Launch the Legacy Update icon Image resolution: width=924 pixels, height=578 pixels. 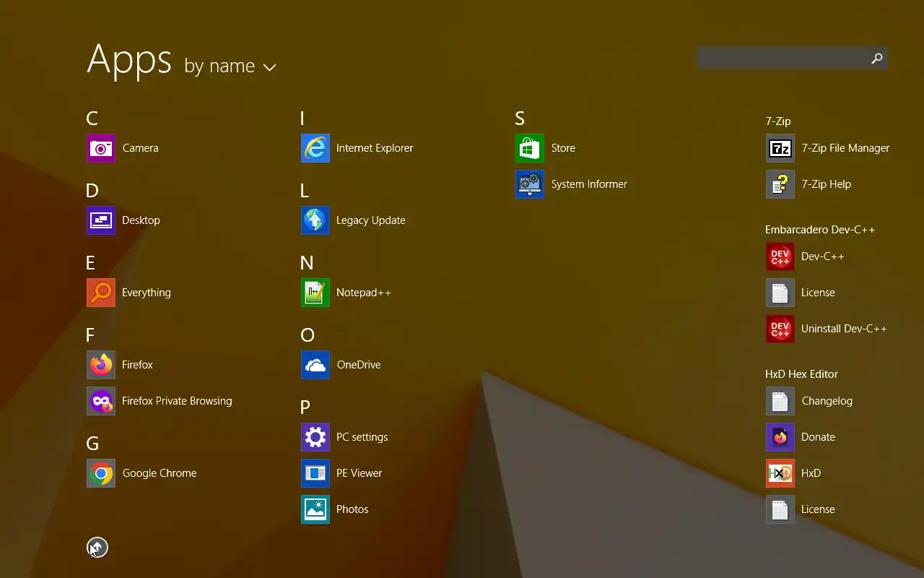[315, 220]
